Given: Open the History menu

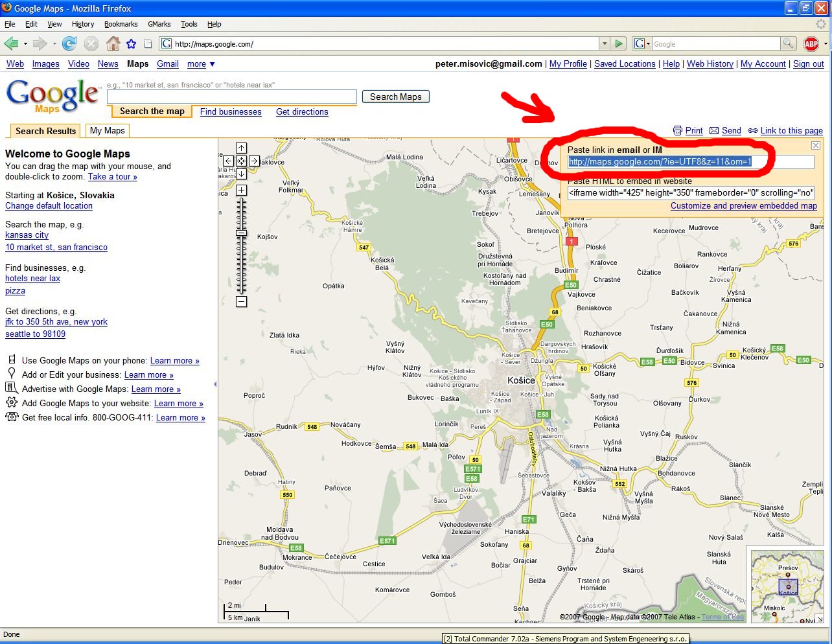Looking at the screenshot, I should tap(83, 24).
